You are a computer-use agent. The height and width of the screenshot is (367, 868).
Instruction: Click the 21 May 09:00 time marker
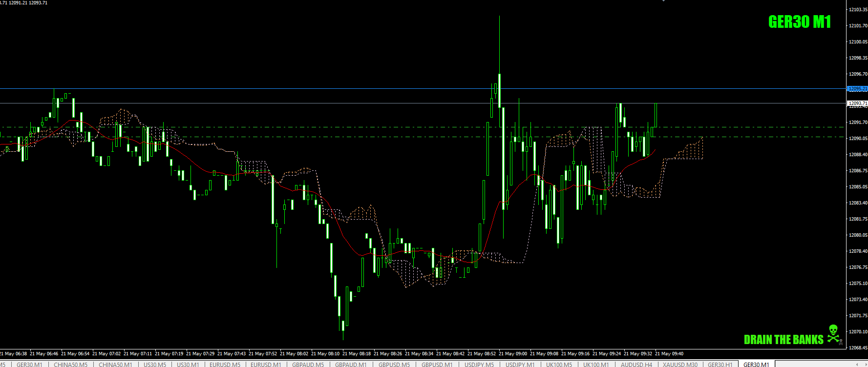(512, 353)
